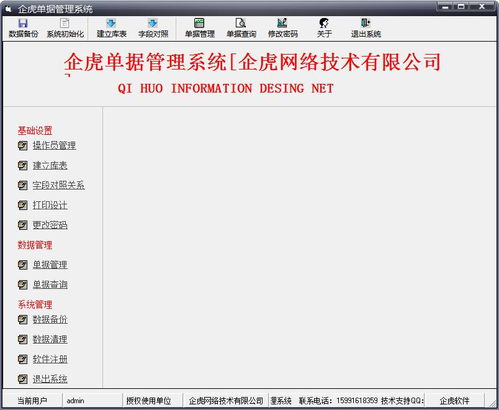This screenshot has width=499, height=410.
Task: Select the 建立库表 toolbar icon
Action: point(111,23)
